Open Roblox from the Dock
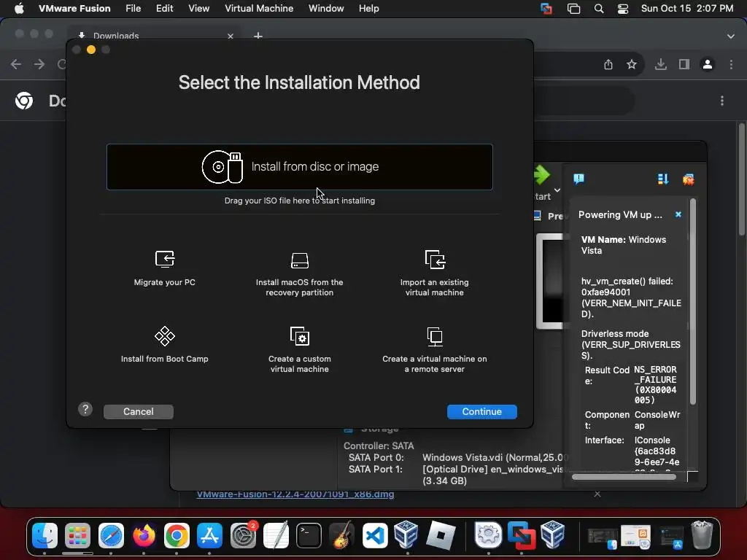The image size is (747, 560). (441, 536)
